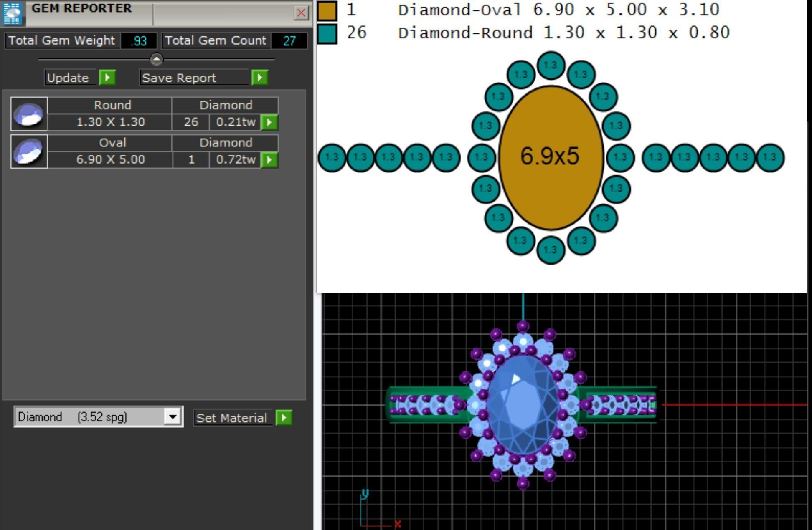Click the Gem Reporter panel icon
This screenshot has height=530, width=812.
pos(12,13)
